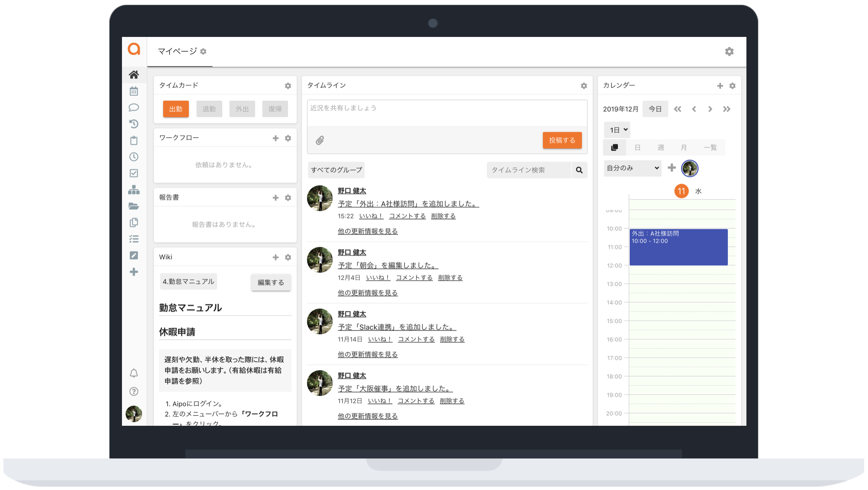This screenshot has height=490, width=868.
Task: Open the 4.勤怠マニュアル Wiki page selector
Action: pyautogui.click(x=188, y=282)
